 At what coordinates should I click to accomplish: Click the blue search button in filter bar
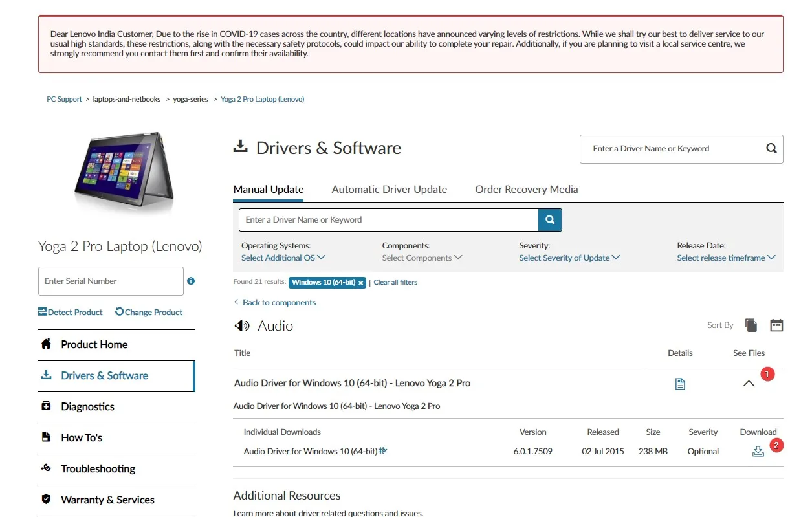pos(550,220)
